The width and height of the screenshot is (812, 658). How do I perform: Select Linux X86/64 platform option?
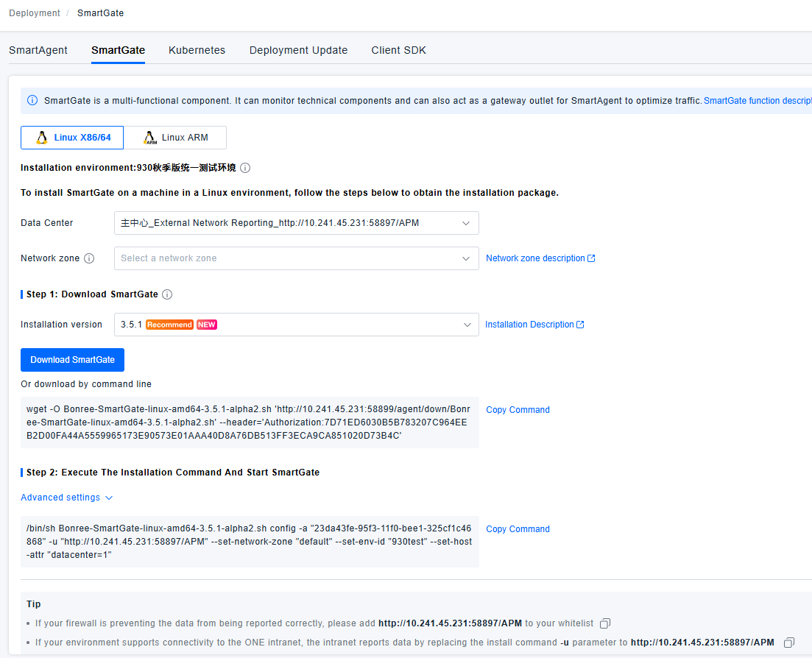coord(72,138)
